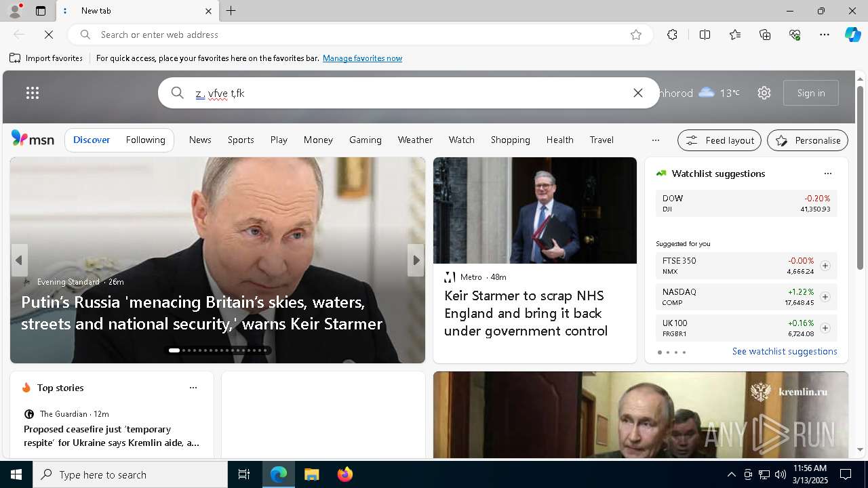The image size is (868, 488).
Task: Open Watchlist suggestions options menu
Action: coord(828,174)
